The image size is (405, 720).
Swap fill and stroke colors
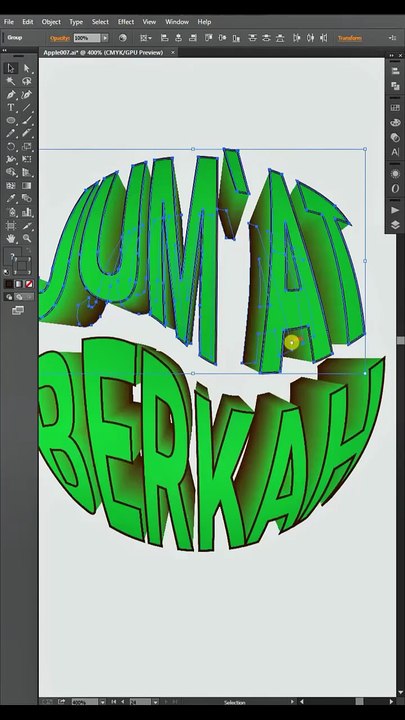point(28,250)
